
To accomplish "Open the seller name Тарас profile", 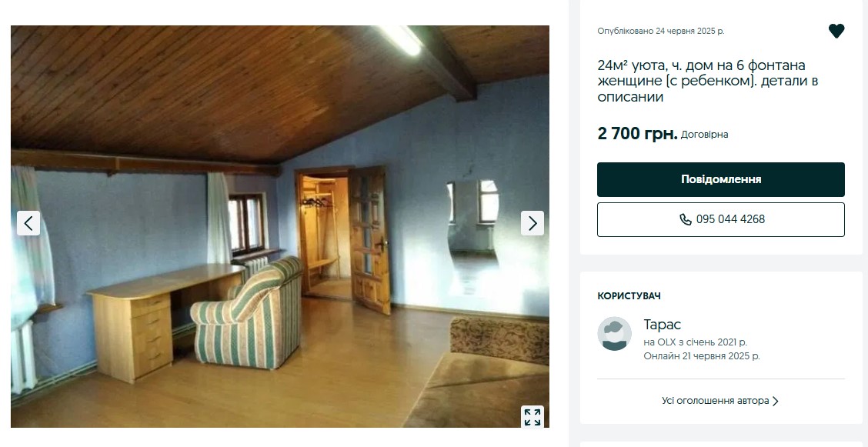I will tap(662, 325).
